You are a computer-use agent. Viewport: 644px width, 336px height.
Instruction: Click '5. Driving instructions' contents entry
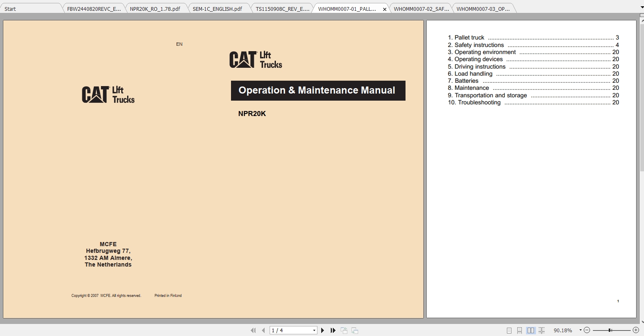coord(533,67)
